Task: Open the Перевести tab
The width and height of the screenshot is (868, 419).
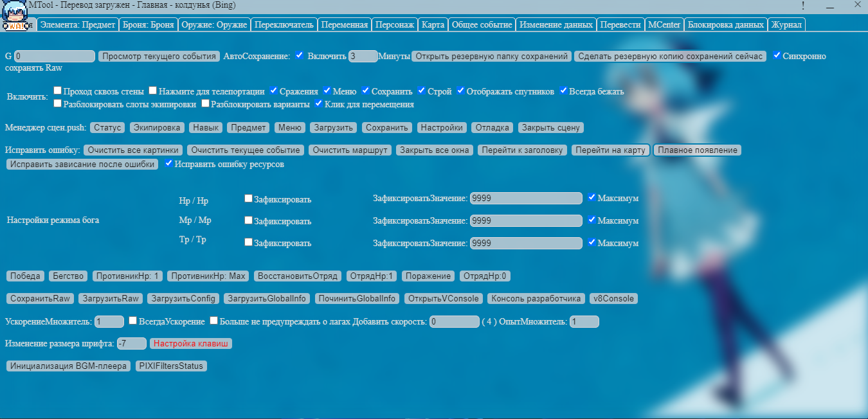Action: click(620, 24)
